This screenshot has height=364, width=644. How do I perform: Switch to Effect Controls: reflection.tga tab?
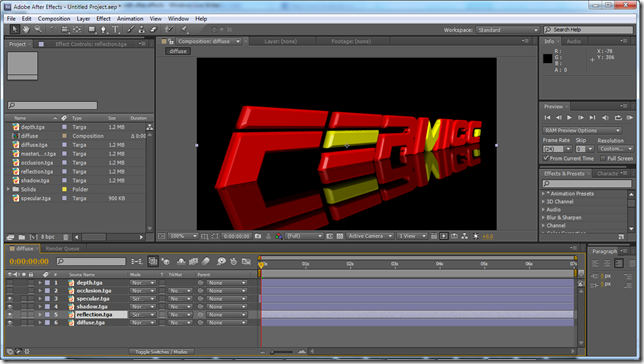91,44
